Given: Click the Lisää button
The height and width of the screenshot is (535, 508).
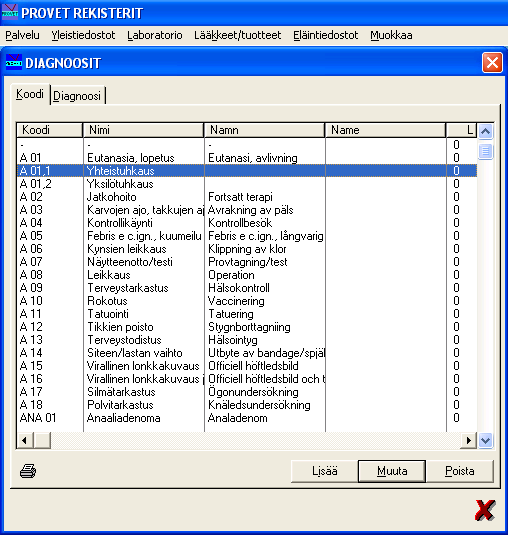Looking at the screenshot, I should click(324, 471).
